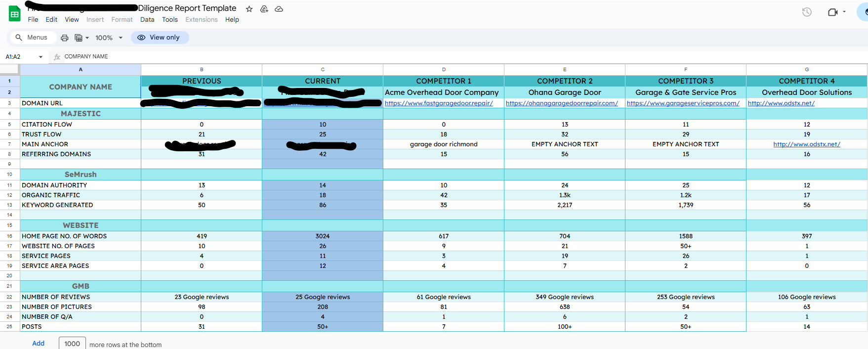
Task: Click the Meet video camera icon
Action: tap(832, 12)
